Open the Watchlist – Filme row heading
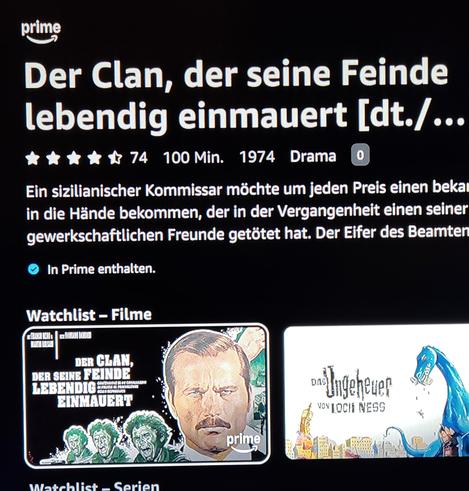Screen dimensions: 469x491 (x=89, y=315)
